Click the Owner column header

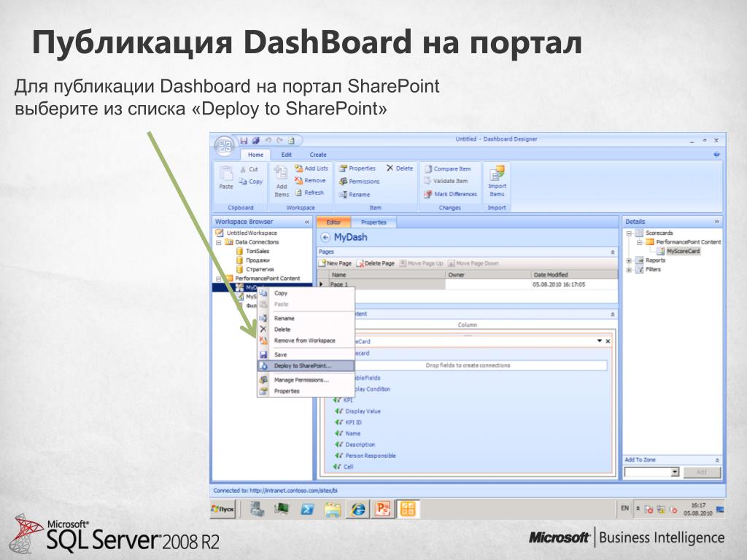[488, 275]
